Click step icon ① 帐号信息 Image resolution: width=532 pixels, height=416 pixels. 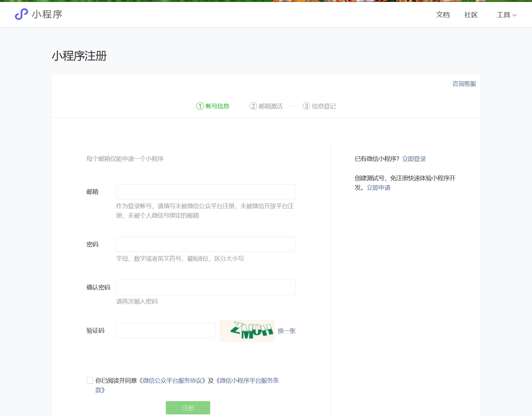point(200,106)
